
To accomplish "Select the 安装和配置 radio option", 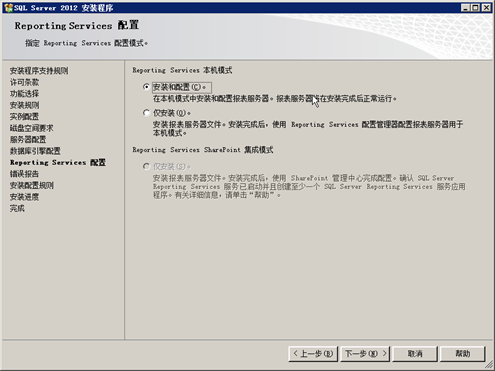I will [146, 87].
